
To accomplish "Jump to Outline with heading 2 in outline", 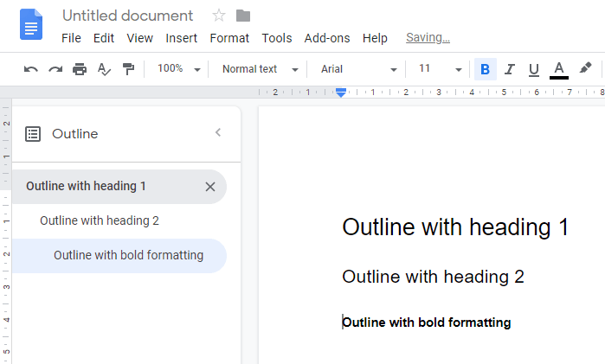I will tap(100, 220).
